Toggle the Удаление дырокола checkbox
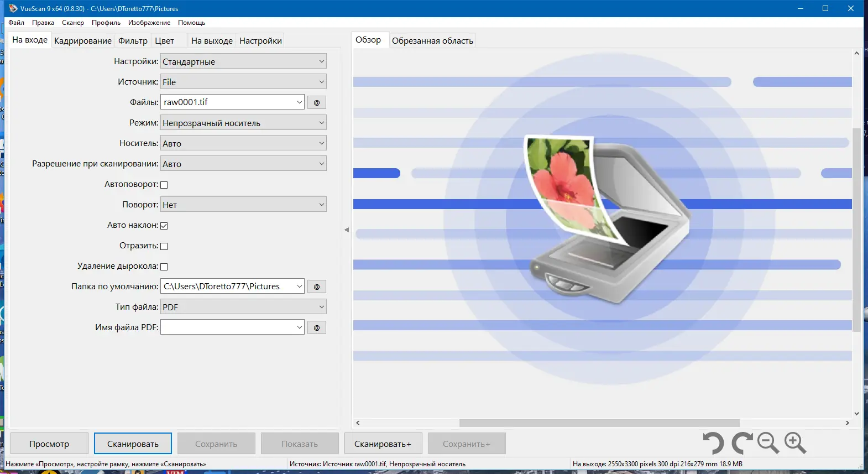 tap(164, 267)
